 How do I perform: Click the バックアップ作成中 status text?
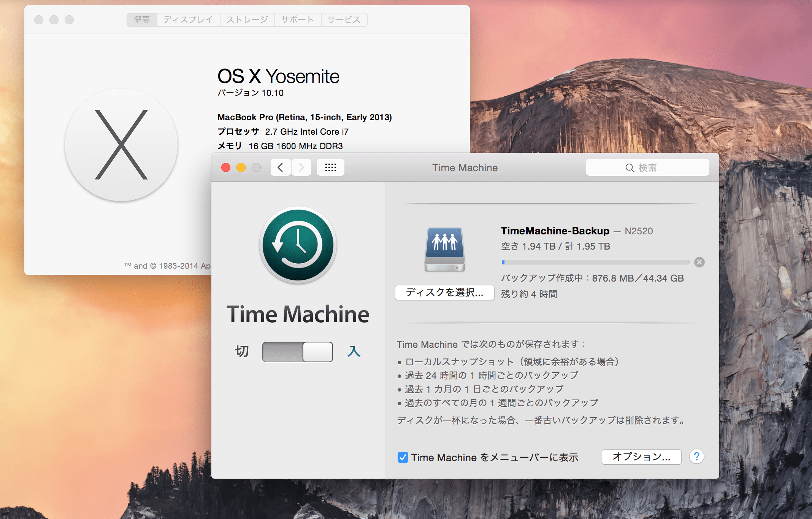(x=592, y=278)
